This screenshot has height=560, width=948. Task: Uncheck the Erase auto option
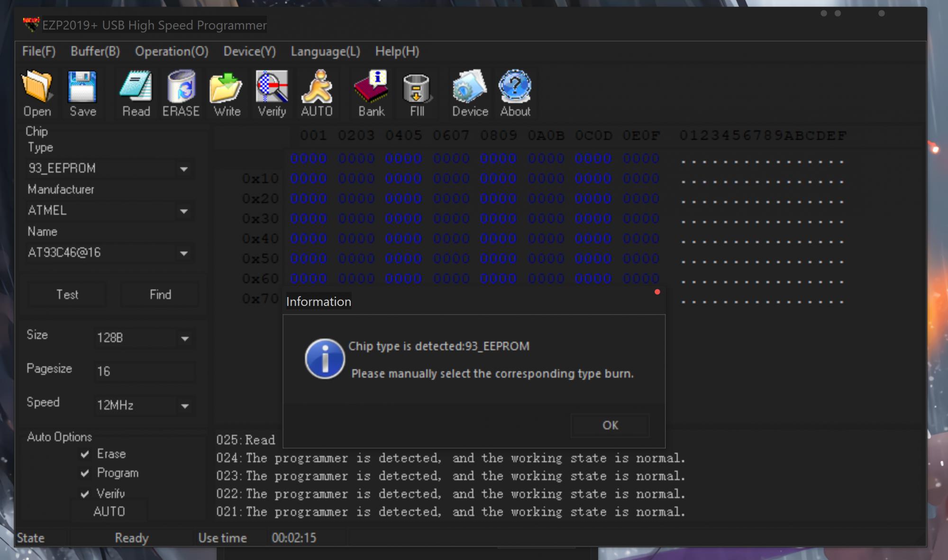tap(85, 454)
